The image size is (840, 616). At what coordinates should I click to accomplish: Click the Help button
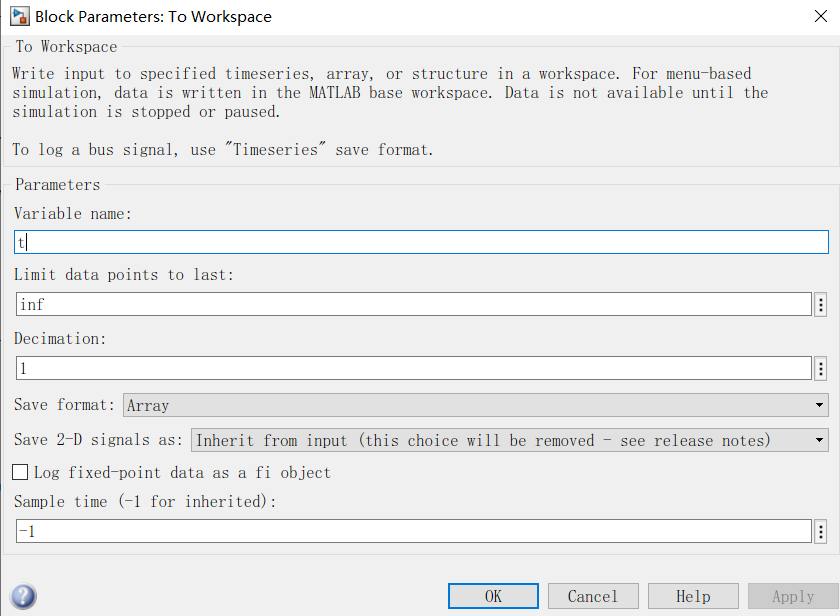[693, 596]
